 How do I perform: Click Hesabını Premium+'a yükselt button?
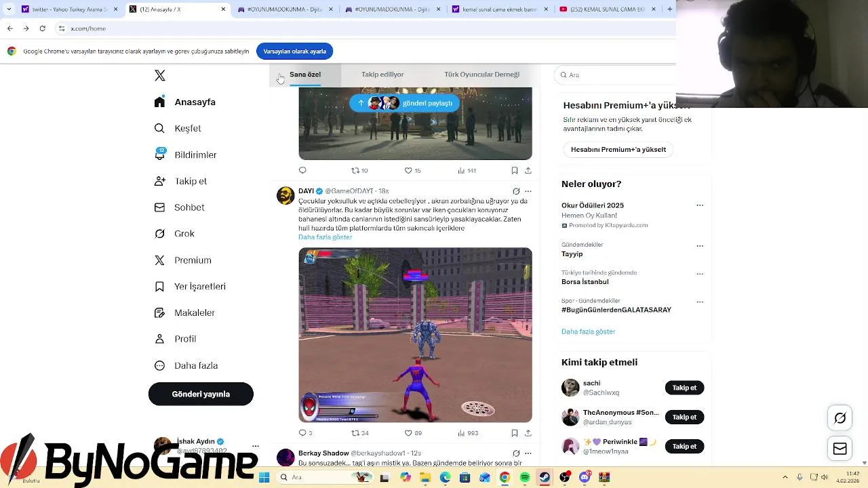coord(618,149)
